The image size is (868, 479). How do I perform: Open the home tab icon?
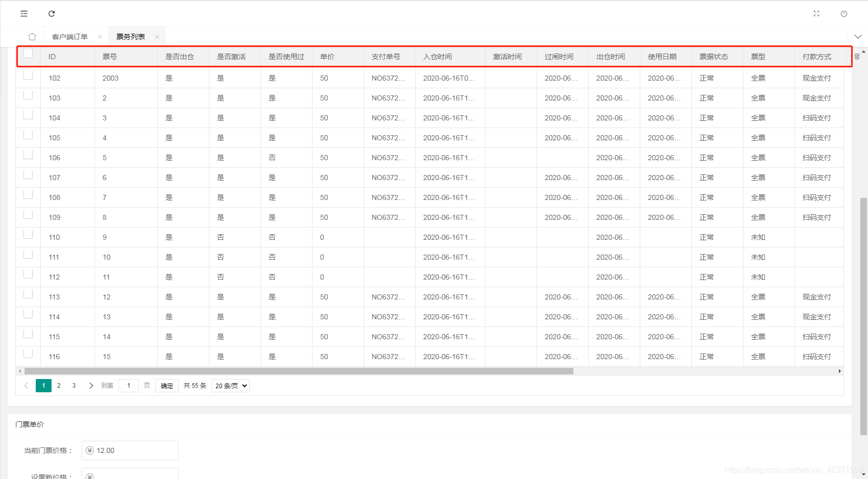pos(32,37)
